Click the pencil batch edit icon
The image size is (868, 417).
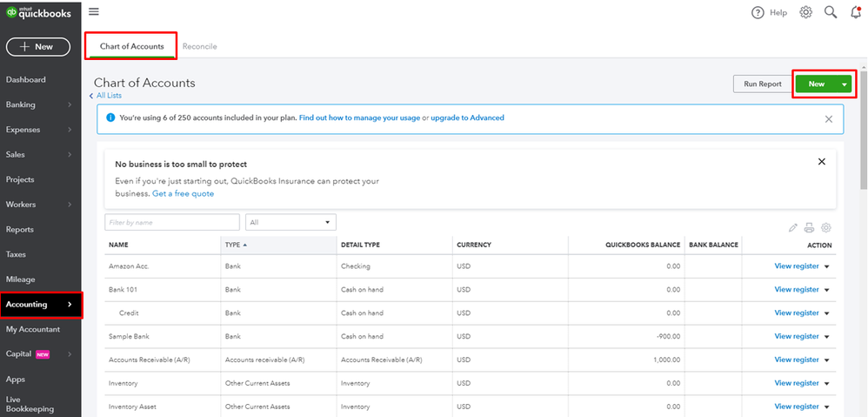(792, 227)
